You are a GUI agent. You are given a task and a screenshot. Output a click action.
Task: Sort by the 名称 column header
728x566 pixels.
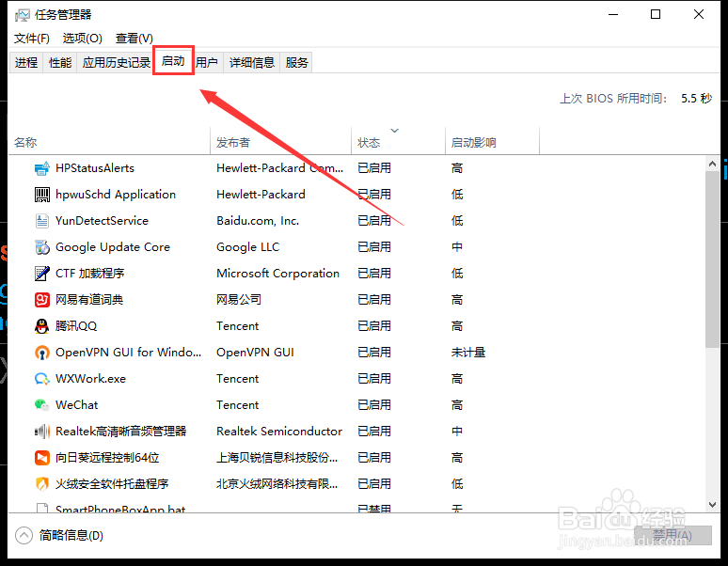click(x=109, y=142)
